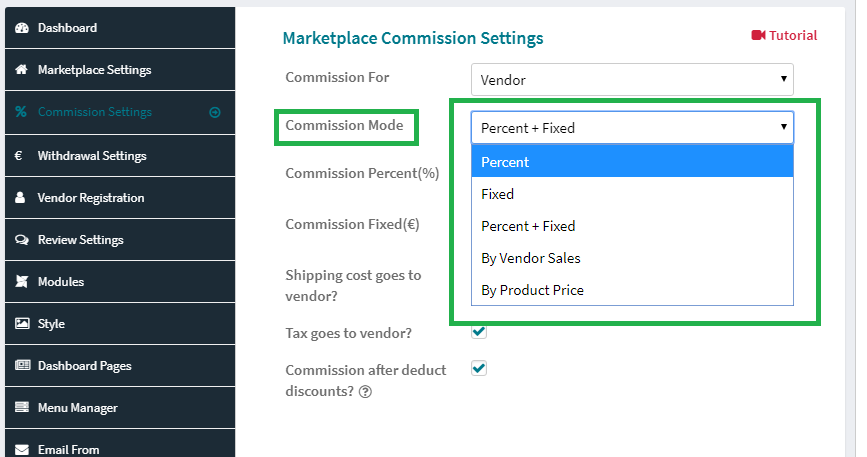Click the euro icon for Withdrawal Settings
Image resolution: width=867 pixels, height=457 pixels.
19,156
